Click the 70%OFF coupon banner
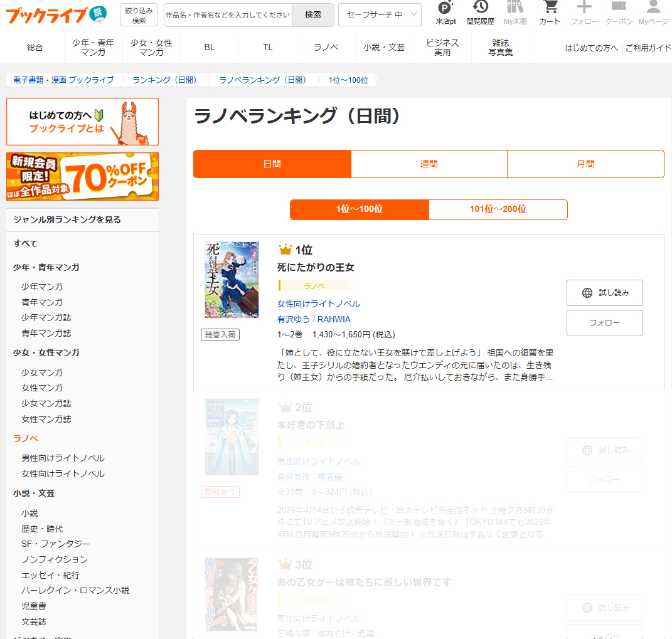 (82, 176)
